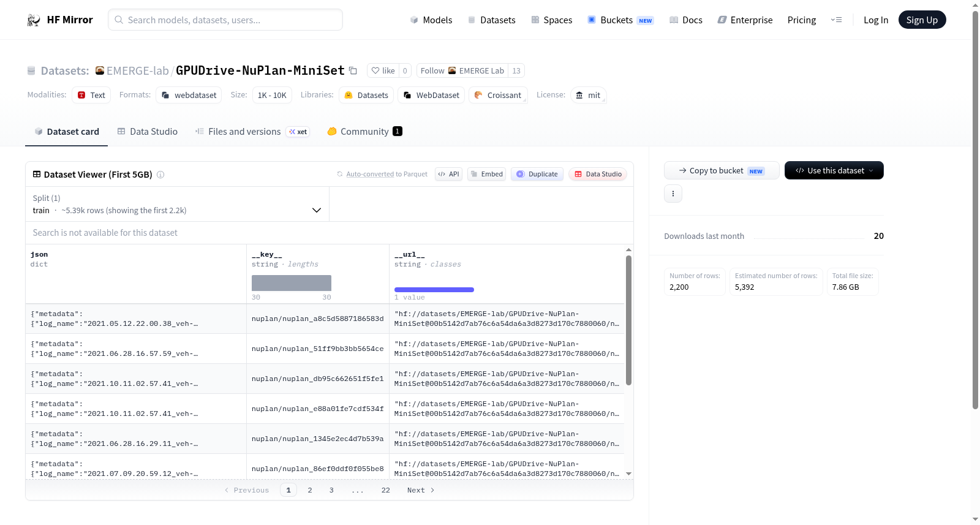This screenshot has width=980, height=525.
Task: Switch to the Dataset card tab
Action: click(x=66, y=132)
